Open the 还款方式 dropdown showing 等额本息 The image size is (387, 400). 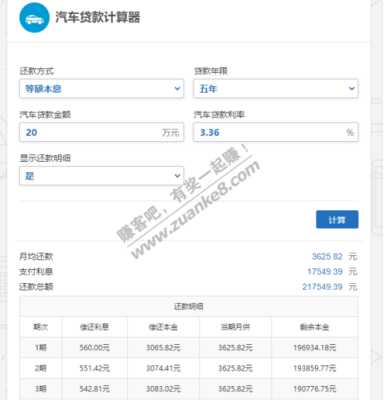pos(102,89)
